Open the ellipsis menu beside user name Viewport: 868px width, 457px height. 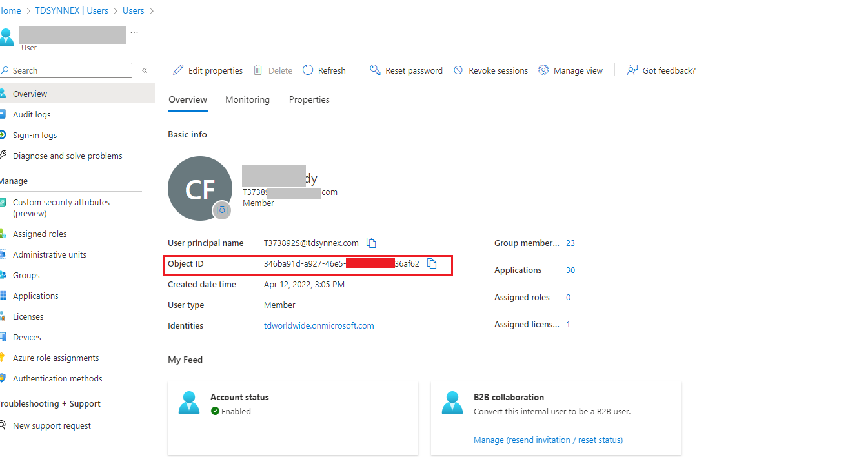[134, 32]
